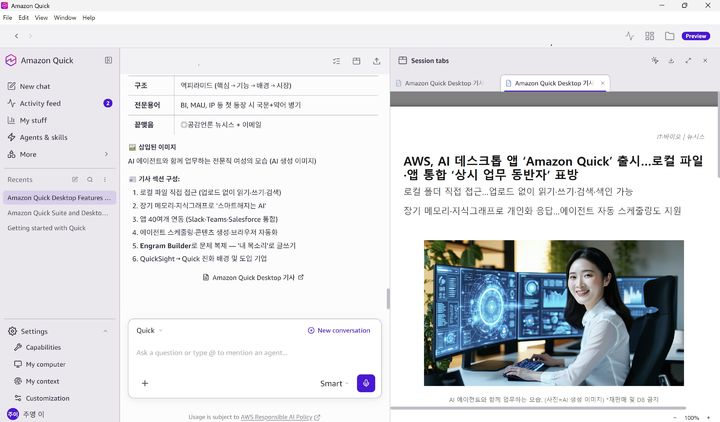Screen dimensions: 720x422
Task: Open the folder icon in top toolbar
Action: click(x=669, y=36)
